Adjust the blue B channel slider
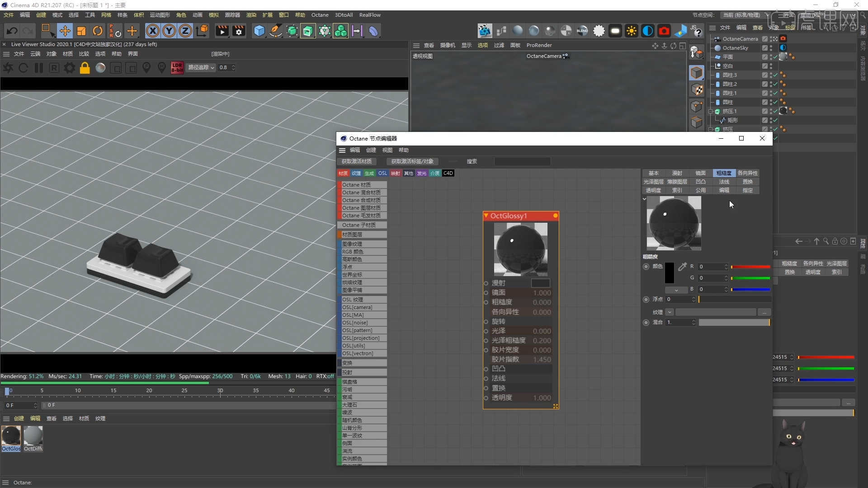Viewport: 868px width, 488px height. [750, 289]
